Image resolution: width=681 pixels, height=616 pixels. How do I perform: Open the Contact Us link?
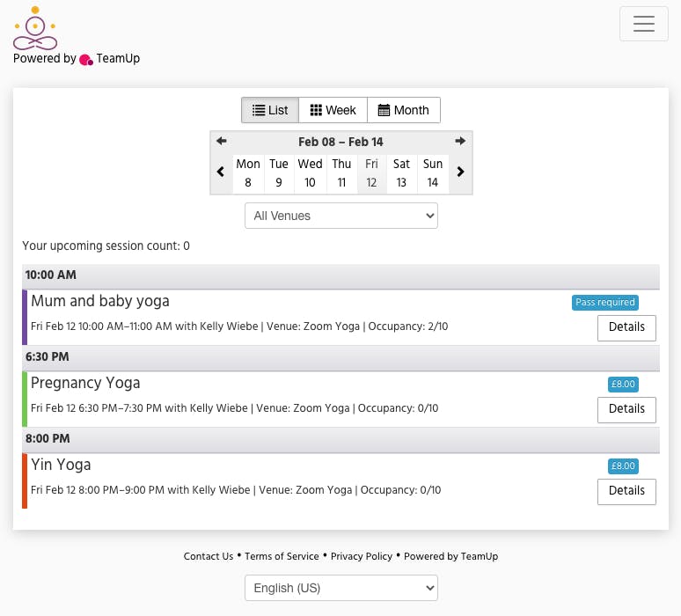point(208,556)
